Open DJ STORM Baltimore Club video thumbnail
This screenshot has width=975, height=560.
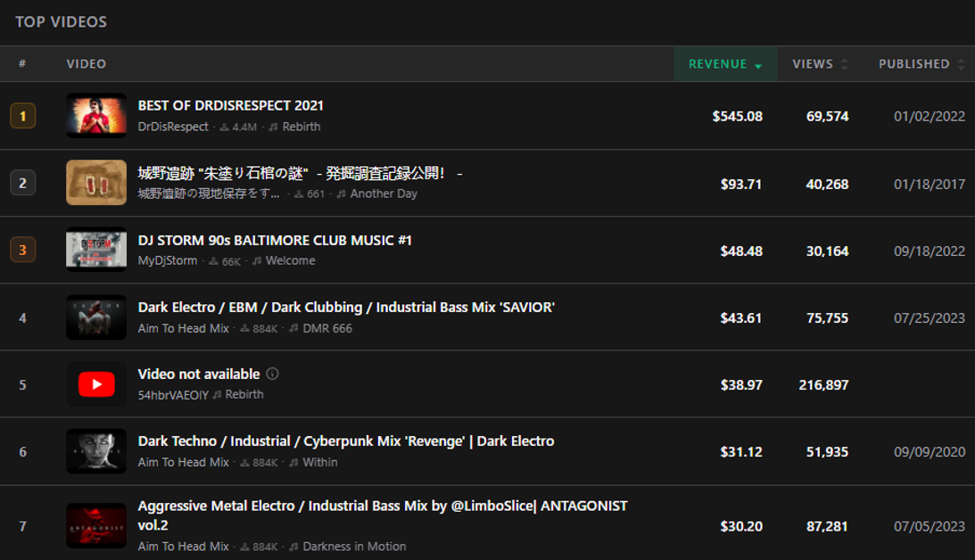click(x=96, y=250)
